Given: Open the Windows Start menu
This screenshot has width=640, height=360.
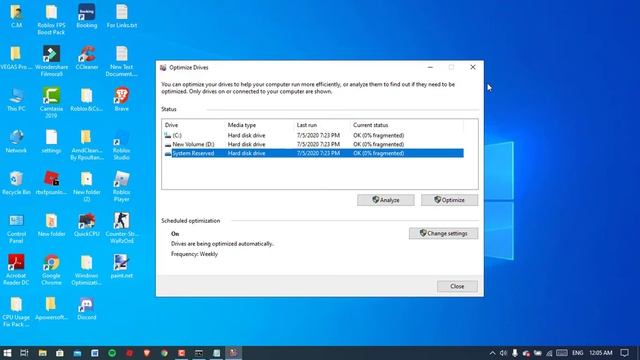Looking at the screenshot, I should tap(7, 353).
